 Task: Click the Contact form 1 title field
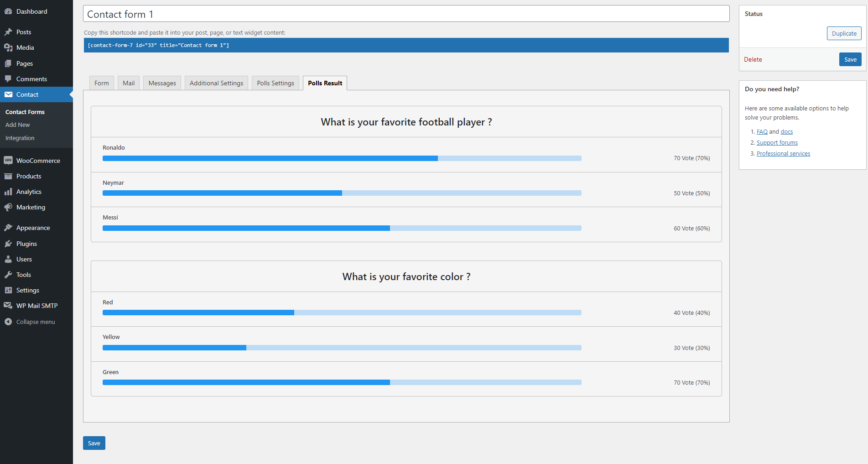click(x=406, y=14)
